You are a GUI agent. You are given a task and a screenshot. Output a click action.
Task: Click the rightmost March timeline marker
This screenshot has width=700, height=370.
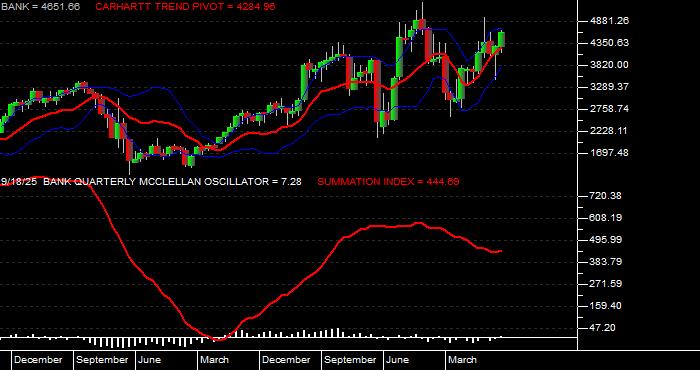tap(462, 360)
